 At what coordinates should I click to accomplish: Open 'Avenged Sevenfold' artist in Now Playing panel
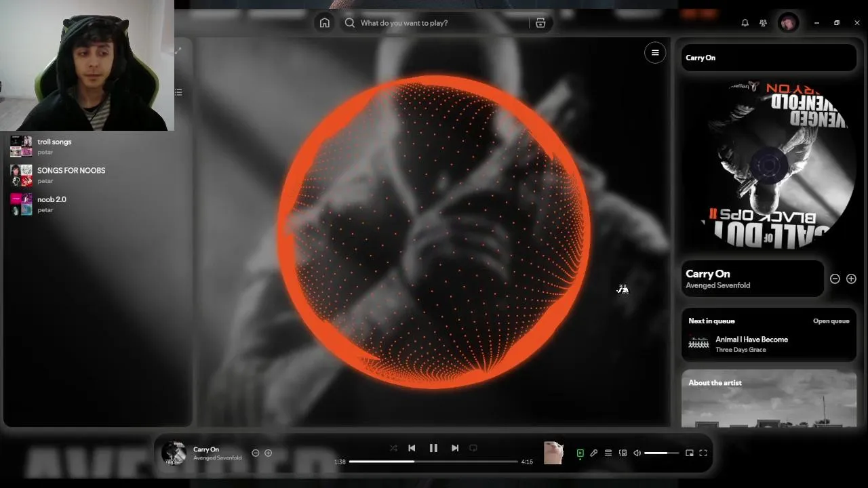coord(717,285)
